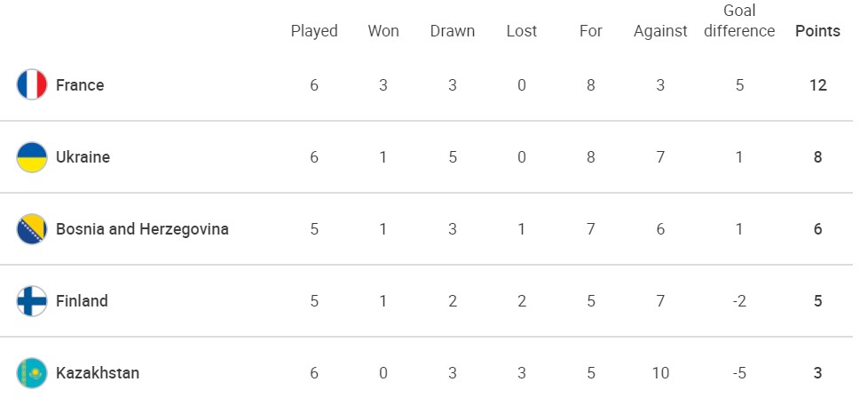Click the France flag icon
The image size is (868, 406).
click(x=32, y=84)
